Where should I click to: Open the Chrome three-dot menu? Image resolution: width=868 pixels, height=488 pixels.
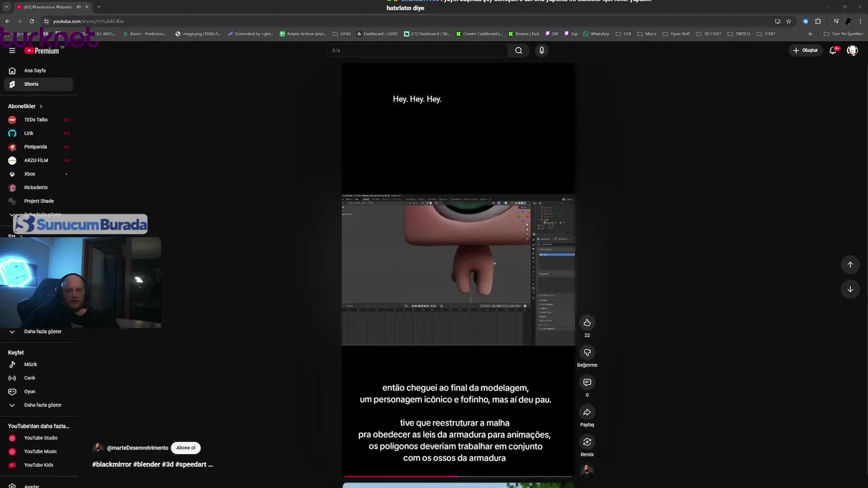pos(860,21)
